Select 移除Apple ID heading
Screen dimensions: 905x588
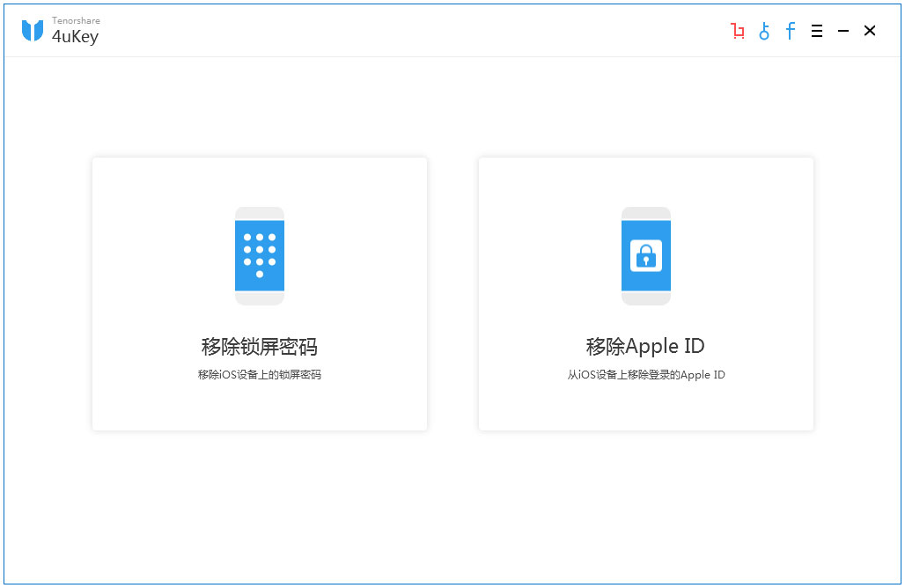coord(645,346)
